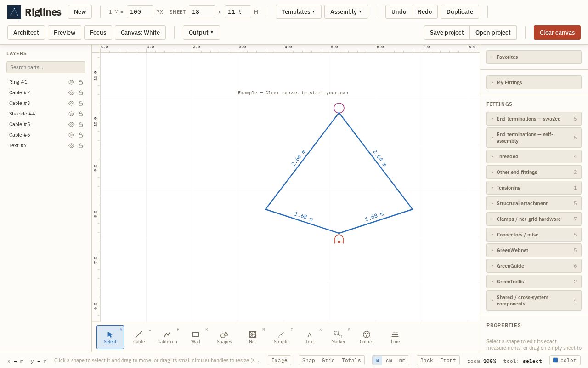588x368 pixels.
Task: Lock the Cable #2 layer
Action: pos(80,92)
